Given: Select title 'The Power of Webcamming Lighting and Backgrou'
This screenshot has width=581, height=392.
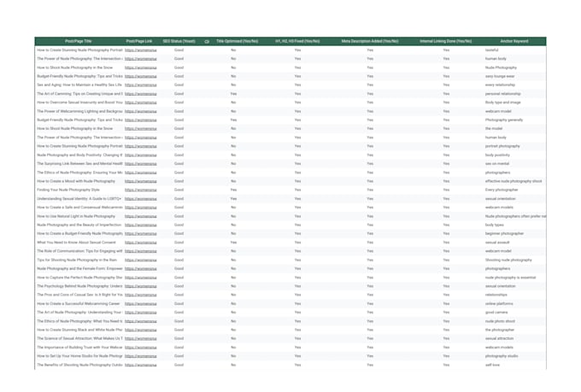Looking at the screenshot, I should [79, 111].
